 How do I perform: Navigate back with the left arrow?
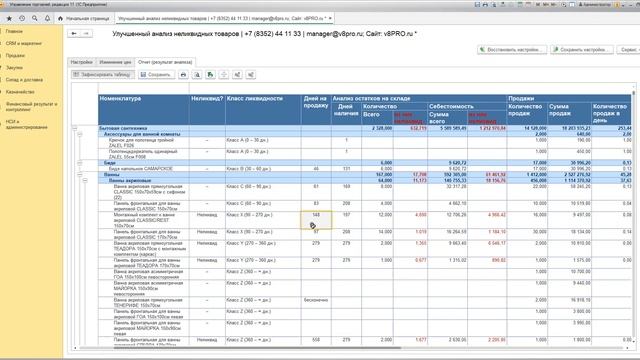[74, 33]
